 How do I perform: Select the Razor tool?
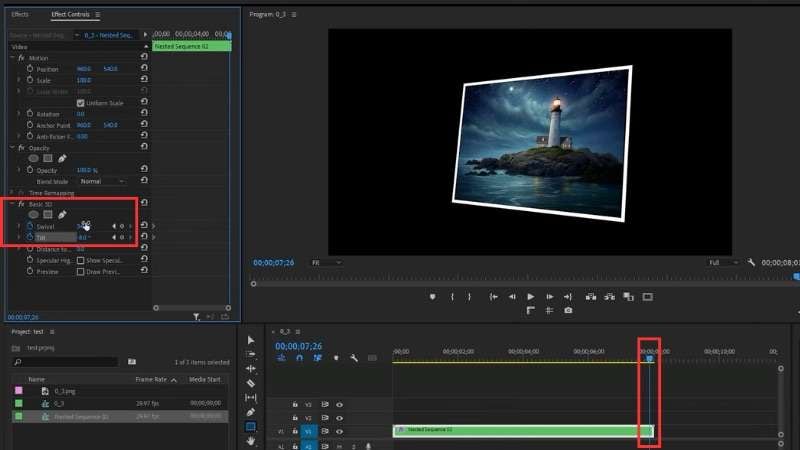pyautogui.click(x=251, y=383)
